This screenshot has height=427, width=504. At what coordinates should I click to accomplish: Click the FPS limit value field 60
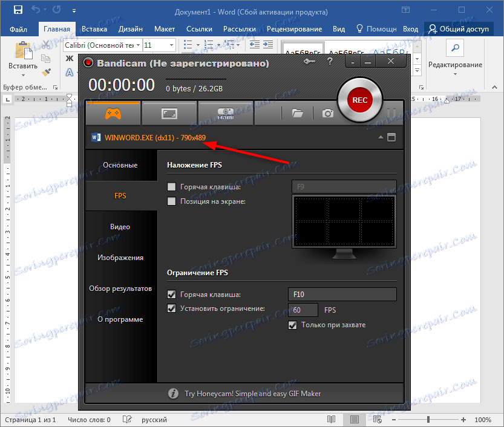(303, 310)
